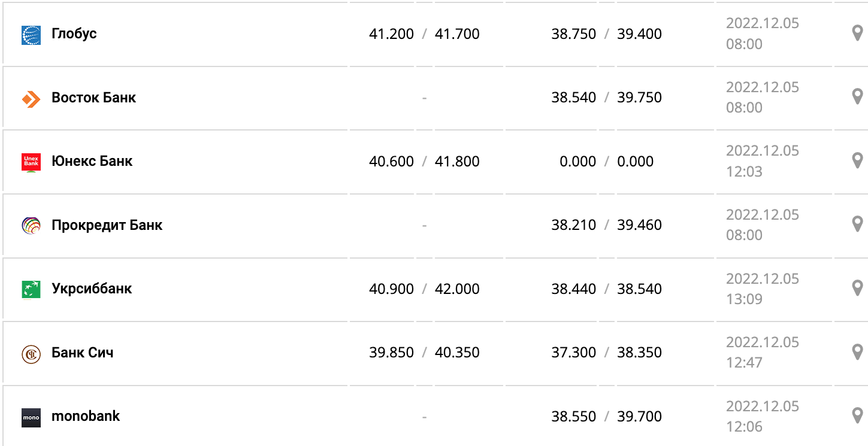Open the Глобус bank name link
Image resolution: width=868 pixels, height=446 pixels.
click(74, 34)
